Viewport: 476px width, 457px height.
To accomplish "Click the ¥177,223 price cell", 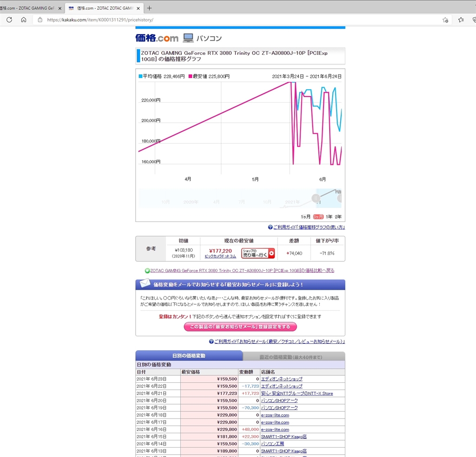I will pyautogui.click(x=209, y=394).
